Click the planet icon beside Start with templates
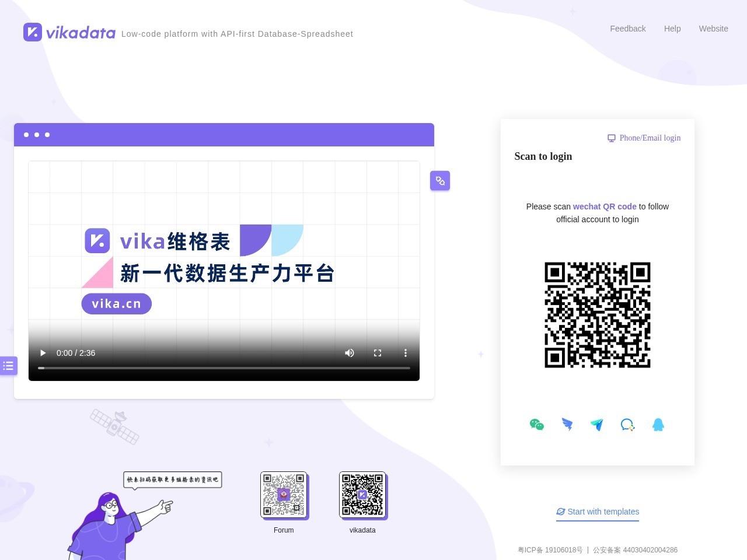 561,512
